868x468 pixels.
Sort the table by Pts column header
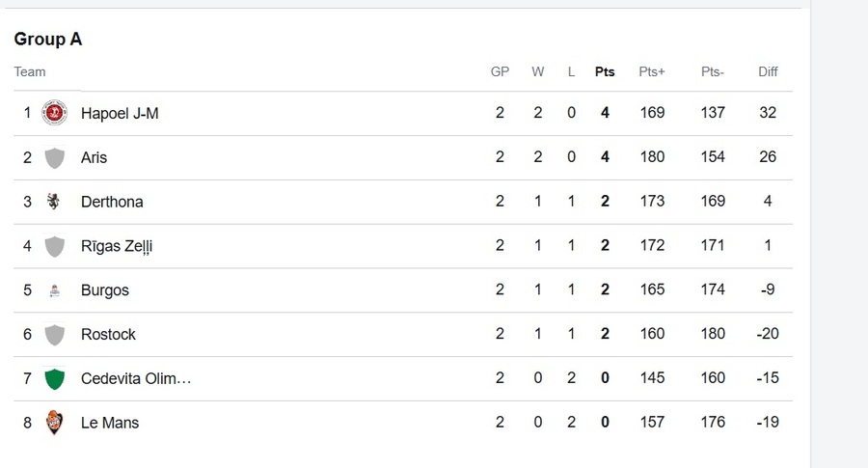[x=605, y=72]
